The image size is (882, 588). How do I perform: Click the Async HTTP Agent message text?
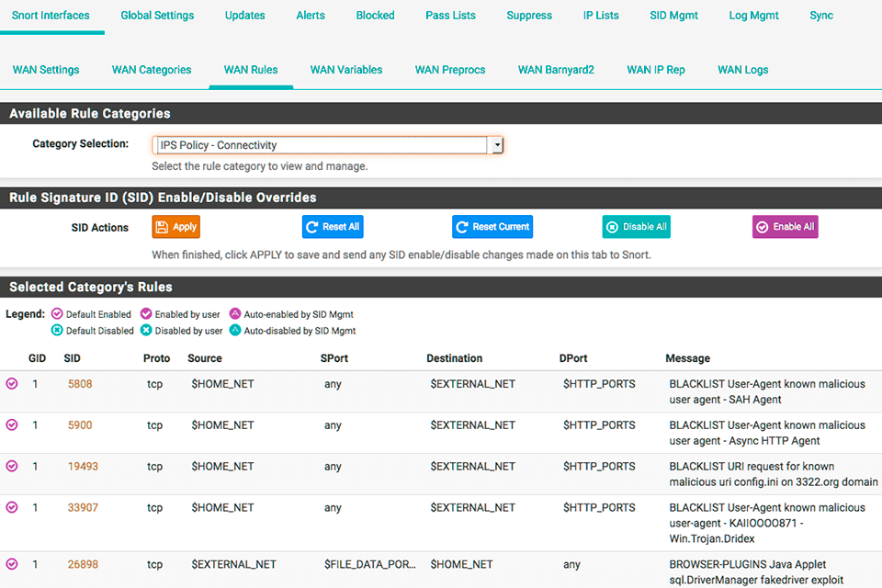click(x=767, y=433)
